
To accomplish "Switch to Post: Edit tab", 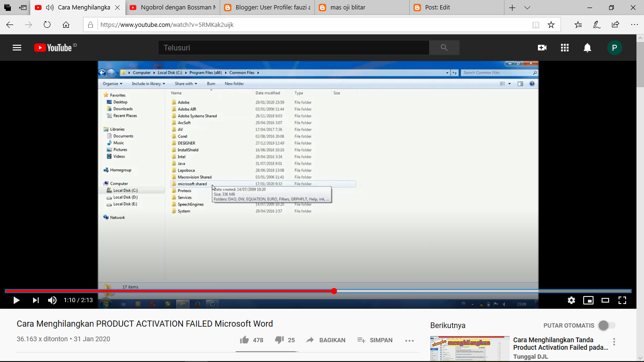I will point(456,8).
